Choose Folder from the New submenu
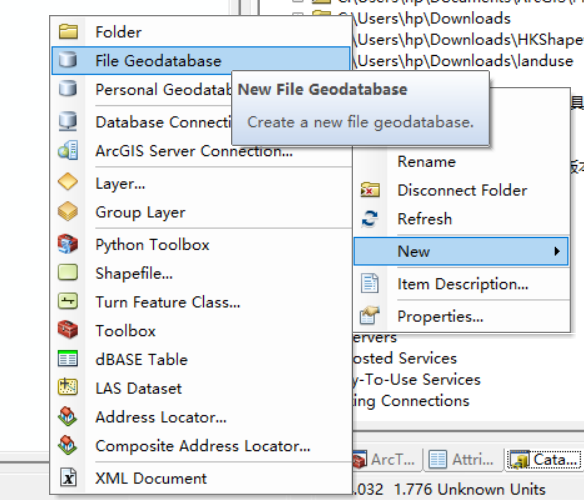584x500 pixels. (201, 32)
